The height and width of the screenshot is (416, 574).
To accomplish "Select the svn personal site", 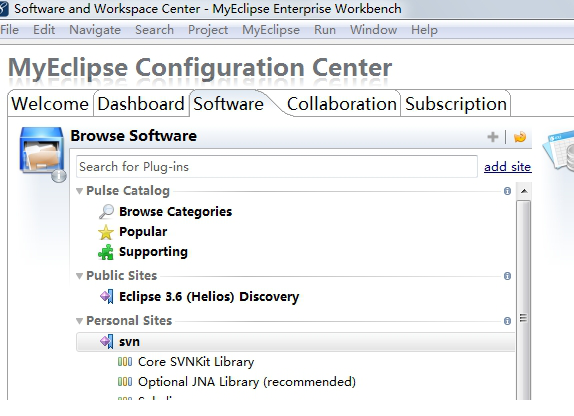I will 295,342.
